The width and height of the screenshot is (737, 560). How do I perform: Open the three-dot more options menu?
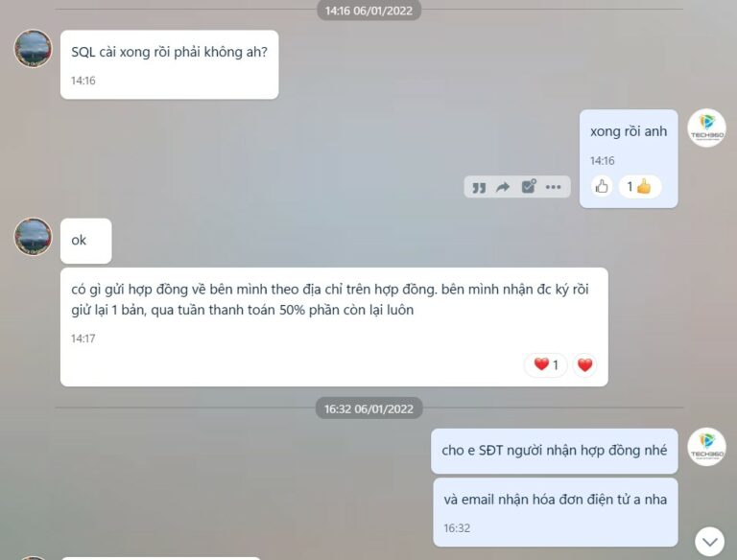553,187
